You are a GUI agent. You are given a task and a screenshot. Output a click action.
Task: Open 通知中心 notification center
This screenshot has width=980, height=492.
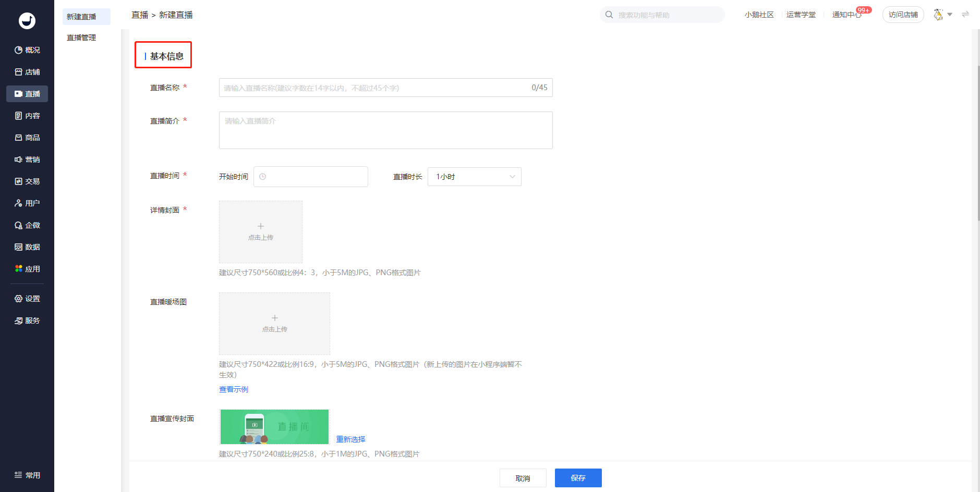pos(846,15)
